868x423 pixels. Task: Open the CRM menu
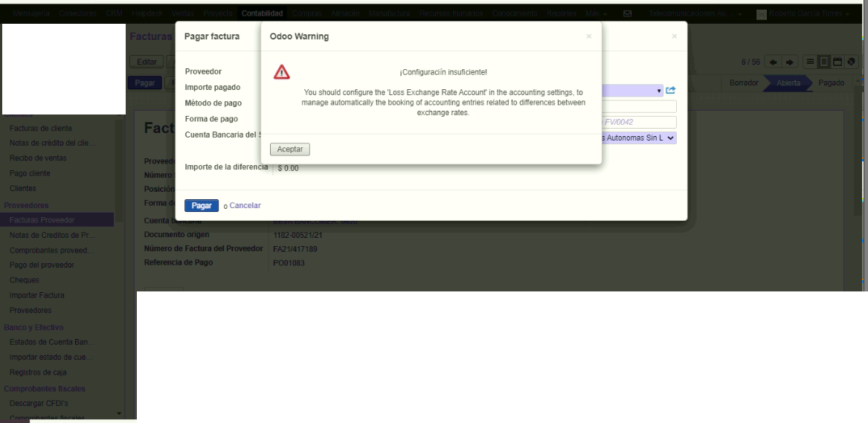[114, 13]
